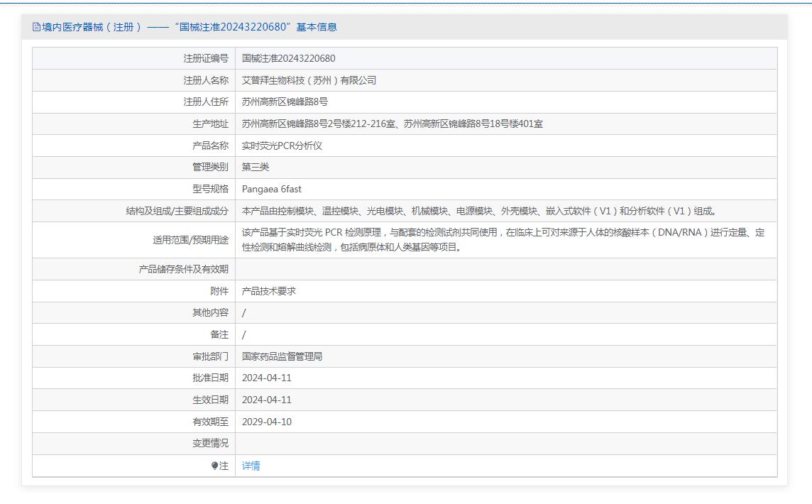The height and width of the screenshot is (504, 812).
Task: Select the effective date value in the 生效日期 row
Action: 267,400
